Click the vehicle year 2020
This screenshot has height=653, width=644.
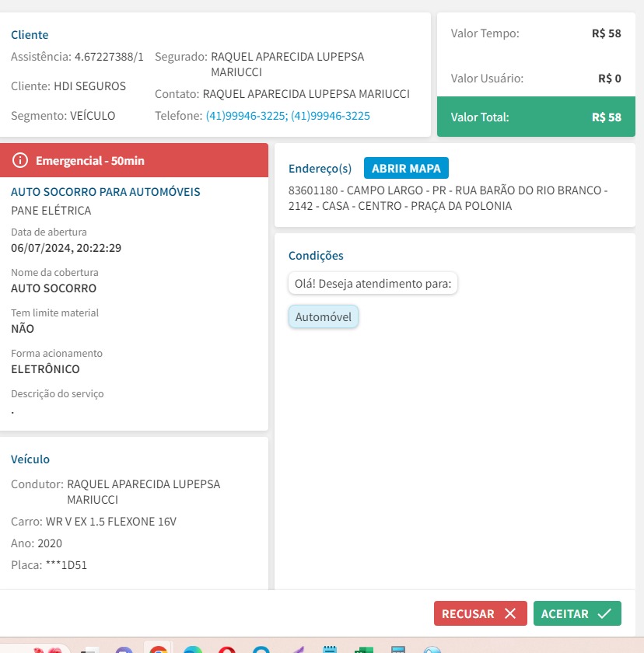point(50,543)
